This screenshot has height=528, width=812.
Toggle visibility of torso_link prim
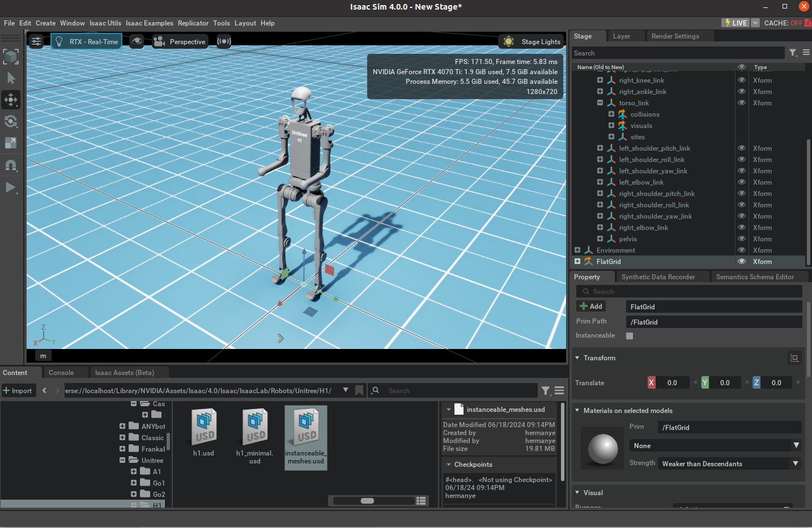click(x=741, y=103)
